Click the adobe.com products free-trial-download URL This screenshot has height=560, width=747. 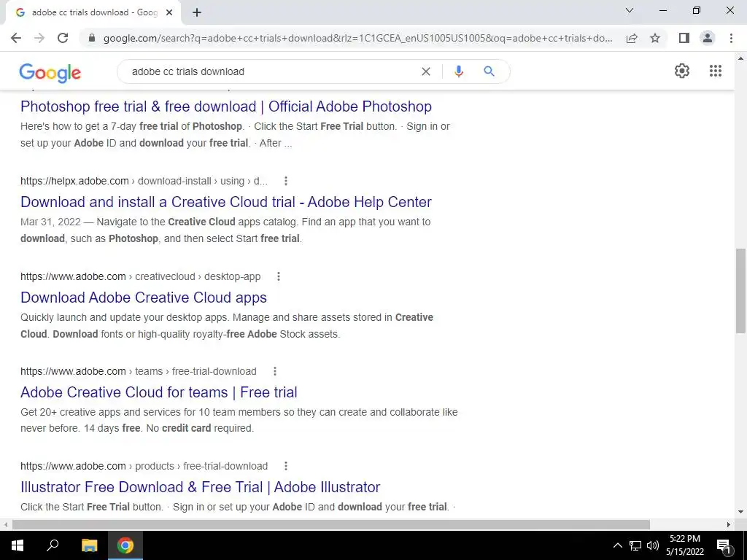pyautogui.click(x=144, y=466)
